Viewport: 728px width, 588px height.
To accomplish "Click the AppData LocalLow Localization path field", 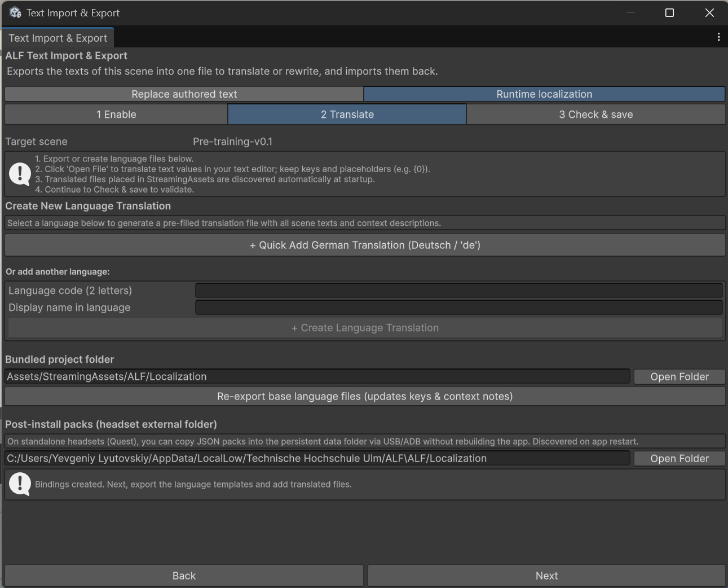I will point(317,458).
